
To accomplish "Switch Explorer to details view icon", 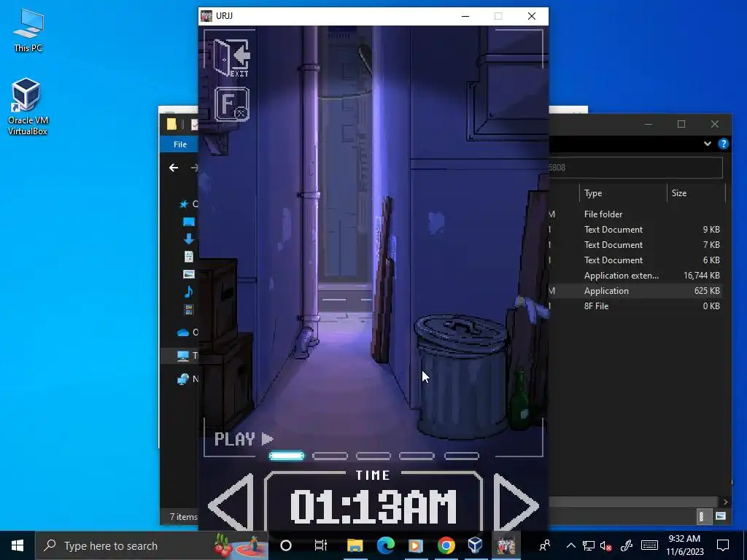I will [702, 516].
